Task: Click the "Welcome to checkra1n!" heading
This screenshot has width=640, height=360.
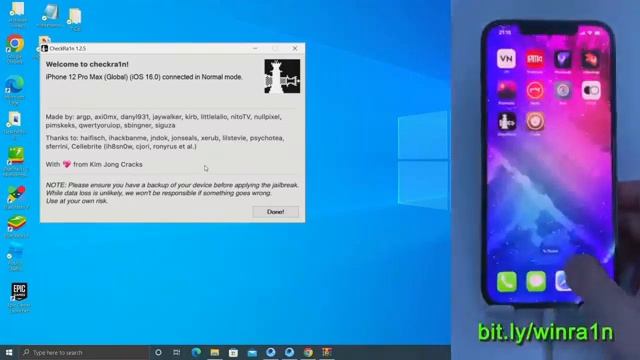Action: [87, 64]
